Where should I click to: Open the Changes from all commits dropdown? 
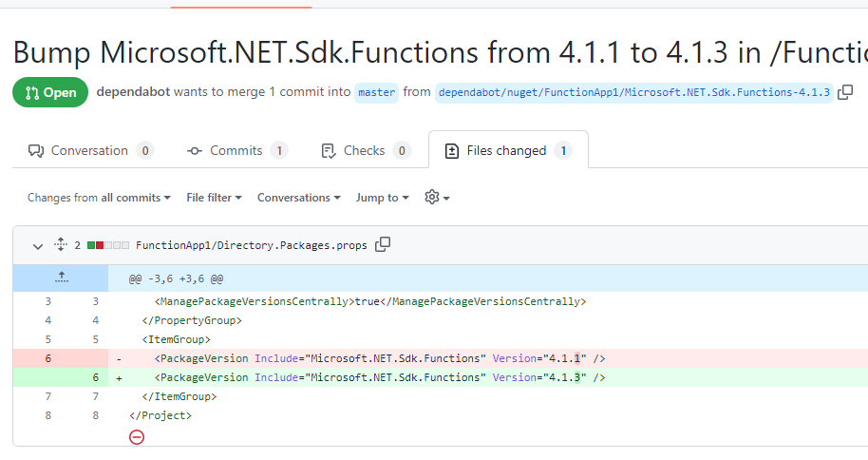tap(99, 198)
